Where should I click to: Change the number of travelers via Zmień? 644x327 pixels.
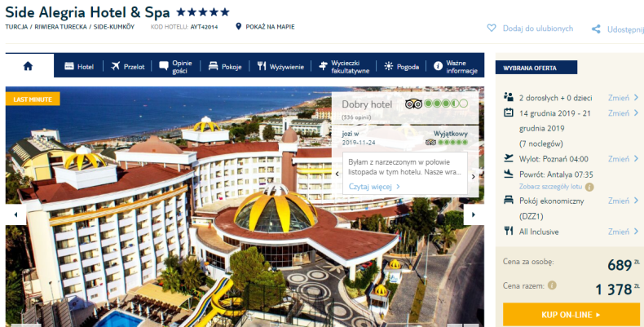click(x=623, y=98)
